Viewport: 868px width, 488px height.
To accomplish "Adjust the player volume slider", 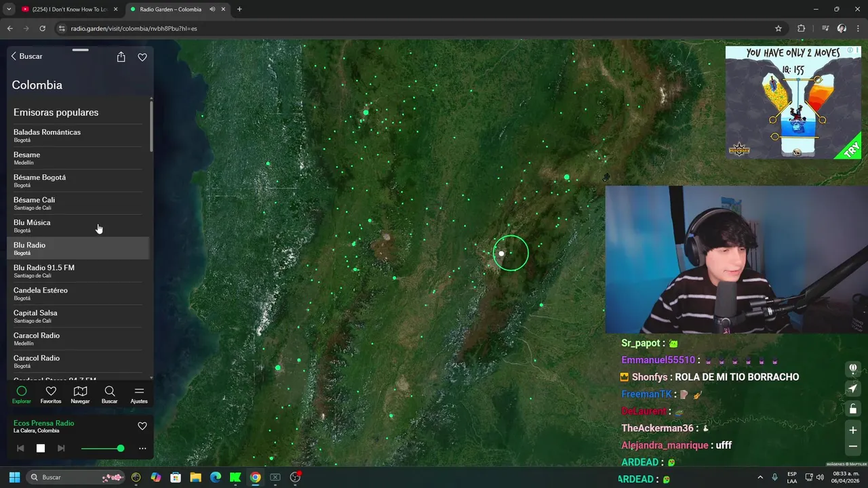I will coord(102,448).
